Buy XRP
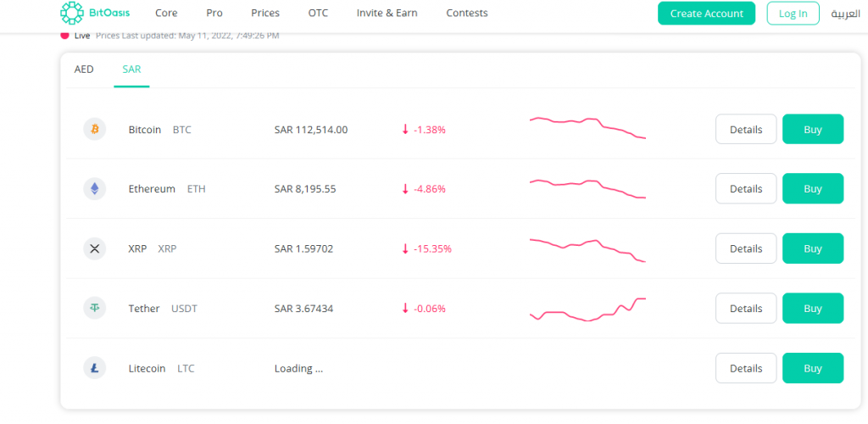The height and width of the screenshot is (424, 868). [813, 248]
